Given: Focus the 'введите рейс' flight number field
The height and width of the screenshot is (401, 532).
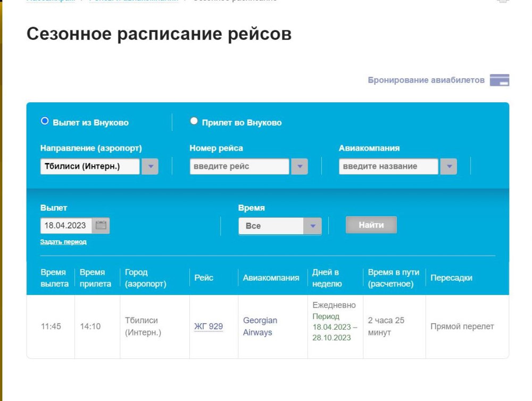Looking at the screenshot, I should pos(239,167).
